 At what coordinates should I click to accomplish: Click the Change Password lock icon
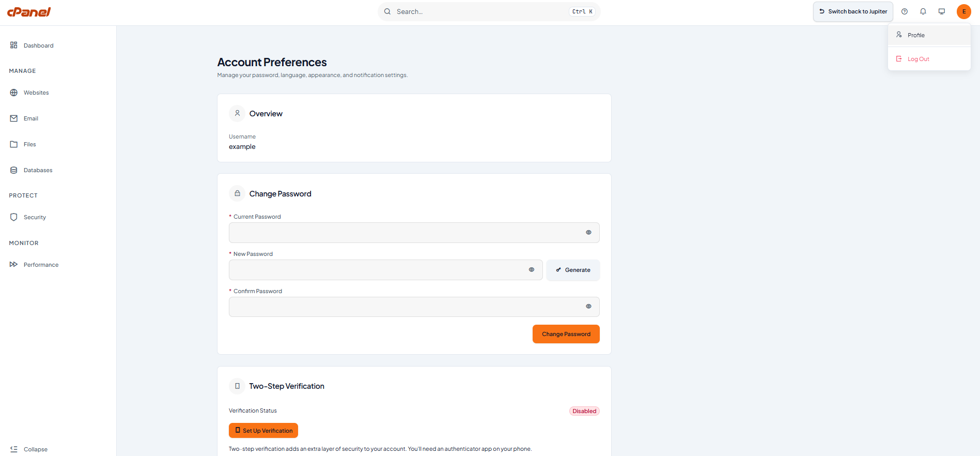(237, 193)
